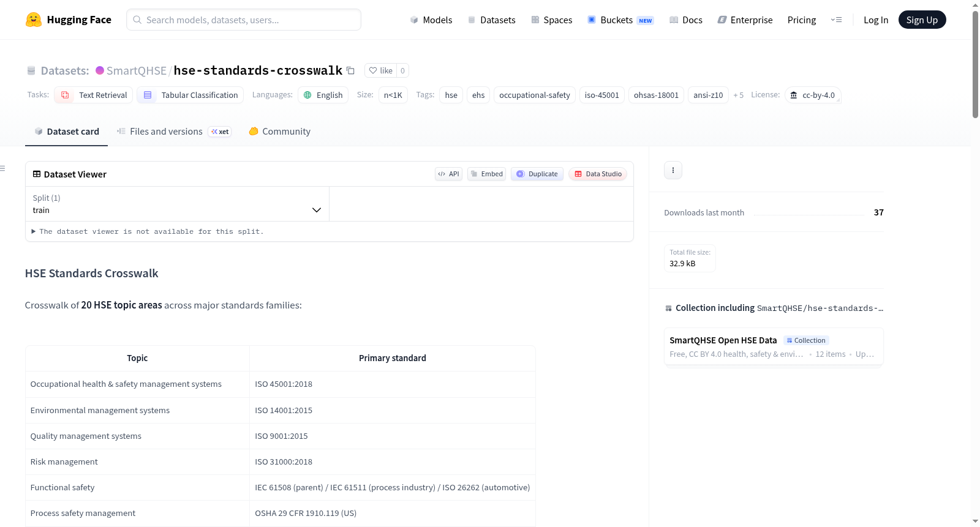
Task: Open the Files and versions tab
Action: 174,132
